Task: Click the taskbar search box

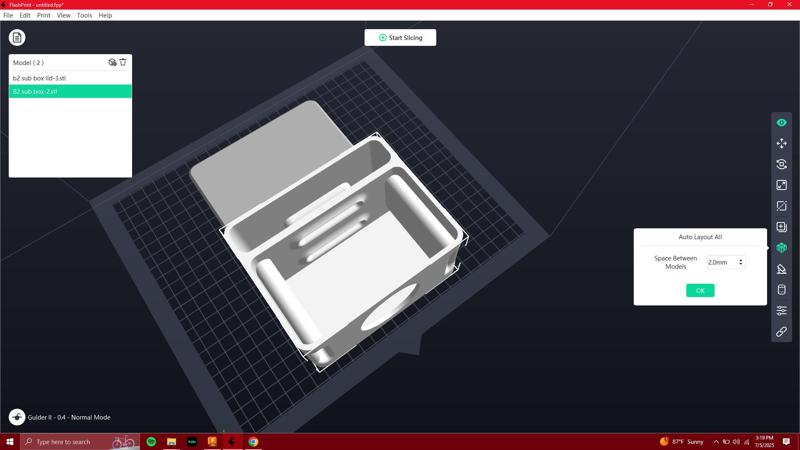Action: coord(80,442)
